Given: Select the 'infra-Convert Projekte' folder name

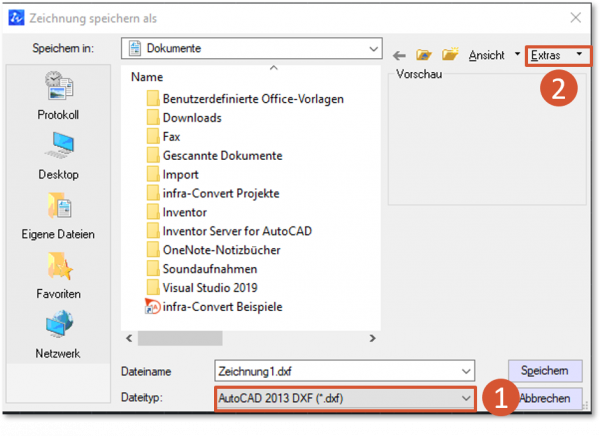Looking at the screenshot, I should (221, 193).
